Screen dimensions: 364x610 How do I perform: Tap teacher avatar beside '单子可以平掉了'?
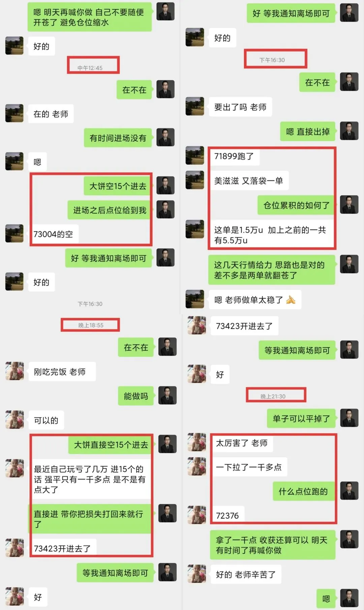tap(349, 418)
